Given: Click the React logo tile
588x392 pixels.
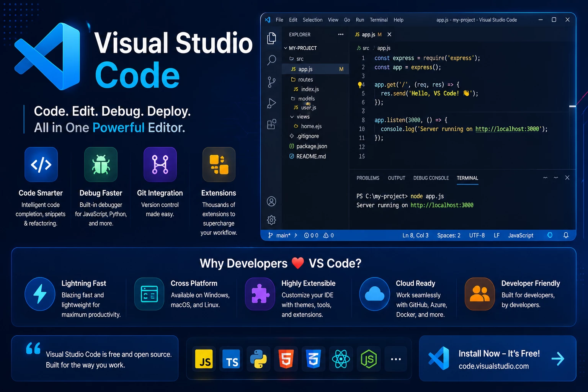Looking at the screenshot, I should click(x=341, y=359).
